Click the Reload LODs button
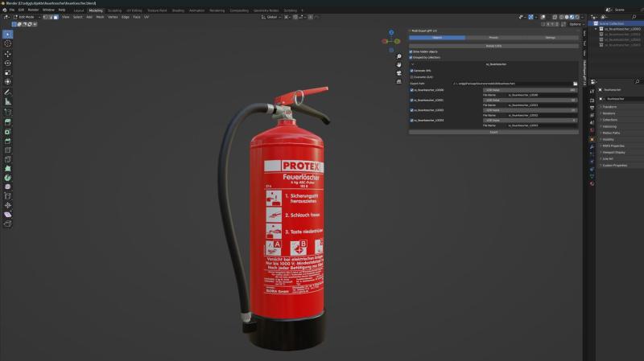The height and width of the screenshot is (361, 644). [493, 46]
